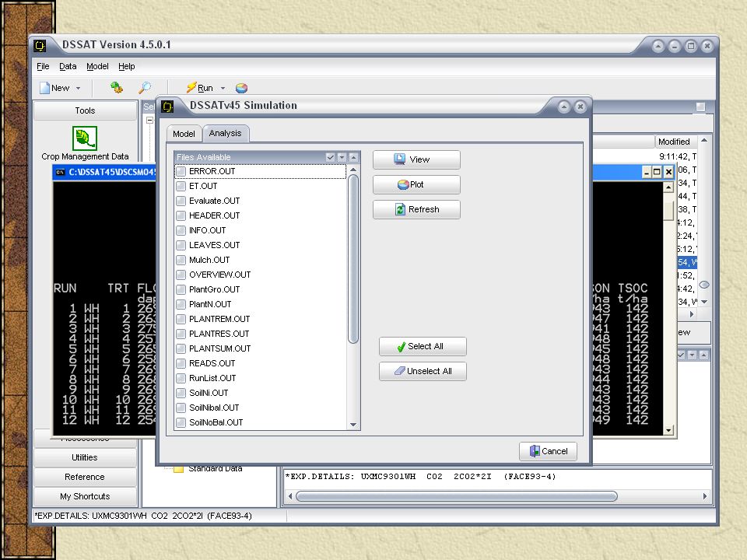Check the HEADER.OUT file checkbox
747x560 pixels.
(x=181, y=215)
